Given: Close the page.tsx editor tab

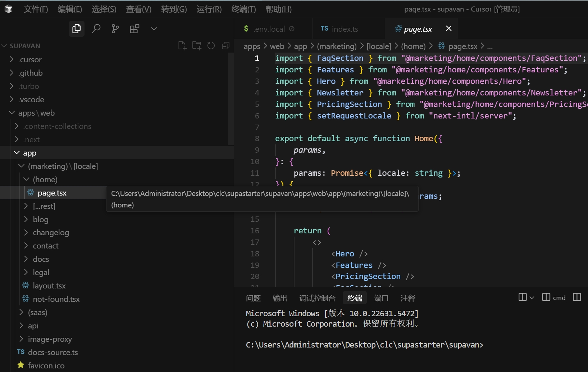Looking at the screenshot, I should click(448, 28).
